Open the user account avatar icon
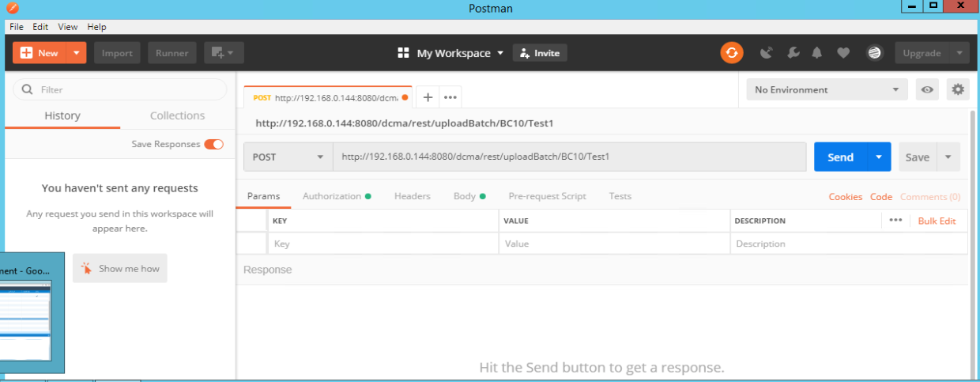The width and height of the screenshot is (980, 382). [874, 53]
